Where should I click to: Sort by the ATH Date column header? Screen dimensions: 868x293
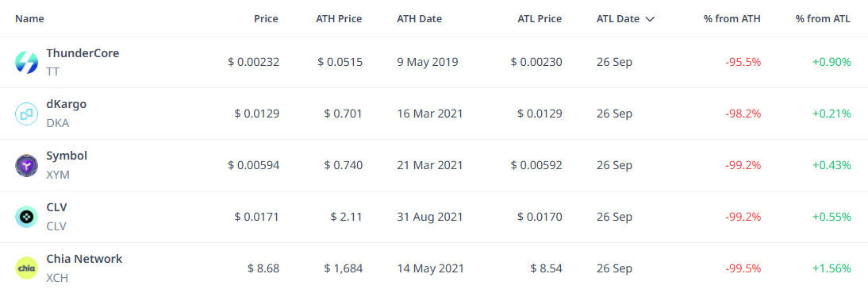point(419,19)
